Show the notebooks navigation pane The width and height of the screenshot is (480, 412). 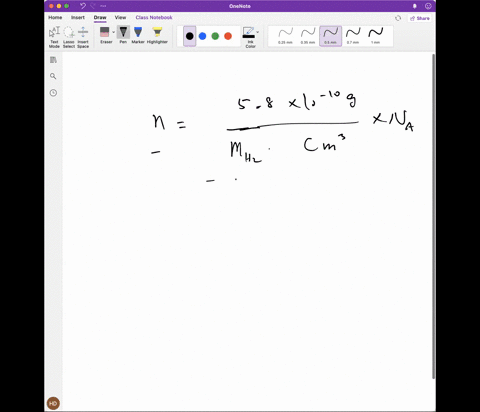pyautogui.click(x=53, y=60)
